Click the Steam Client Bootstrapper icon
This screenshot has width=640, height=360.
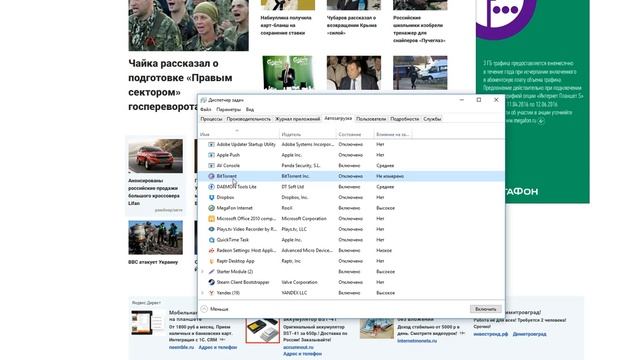click(211, 282)
